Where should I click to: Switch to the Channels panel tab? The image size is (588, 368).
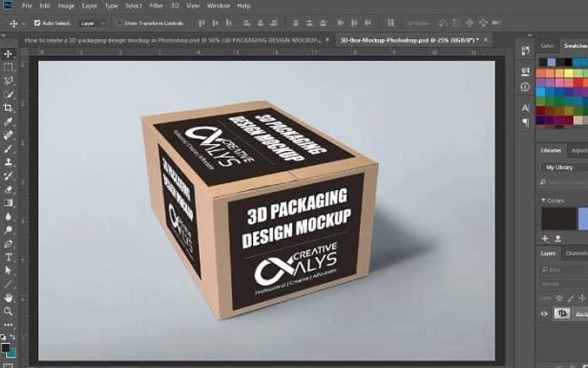pos(576,253)
